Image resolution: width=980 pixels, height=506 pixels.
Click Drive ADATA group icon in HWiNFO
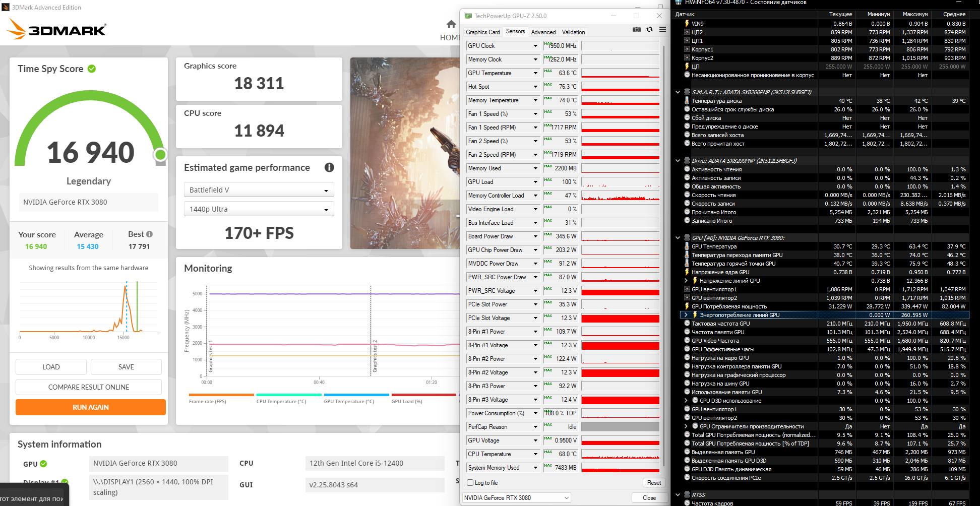[687, 160]
